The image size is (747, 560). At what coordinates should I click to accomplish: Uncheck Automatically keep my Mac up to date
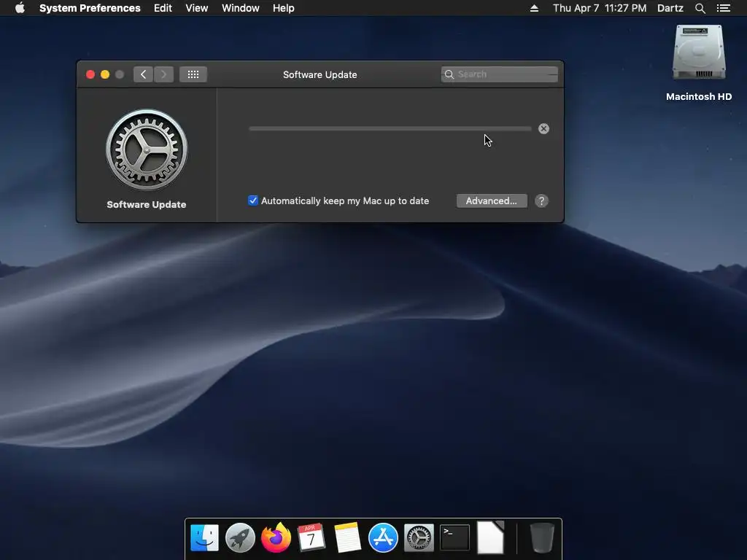point(253,201)
